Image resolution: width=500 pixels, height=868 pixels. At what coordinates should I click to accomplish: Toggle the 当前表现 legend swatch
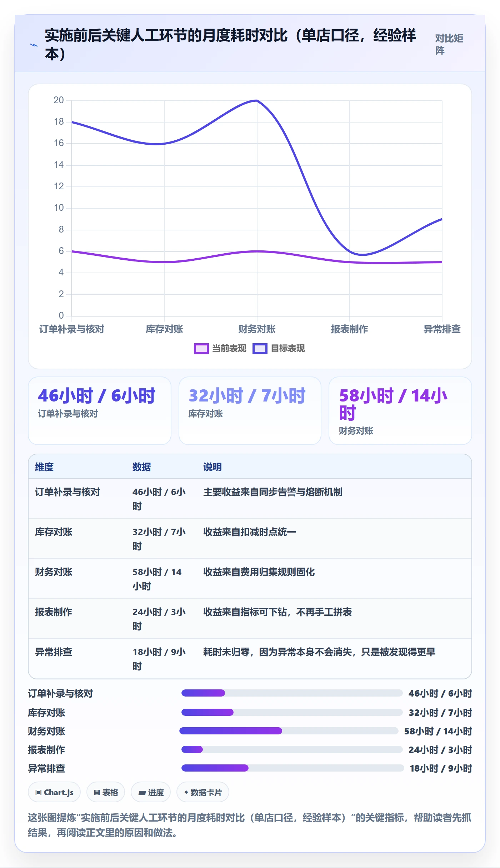(201, 349)
